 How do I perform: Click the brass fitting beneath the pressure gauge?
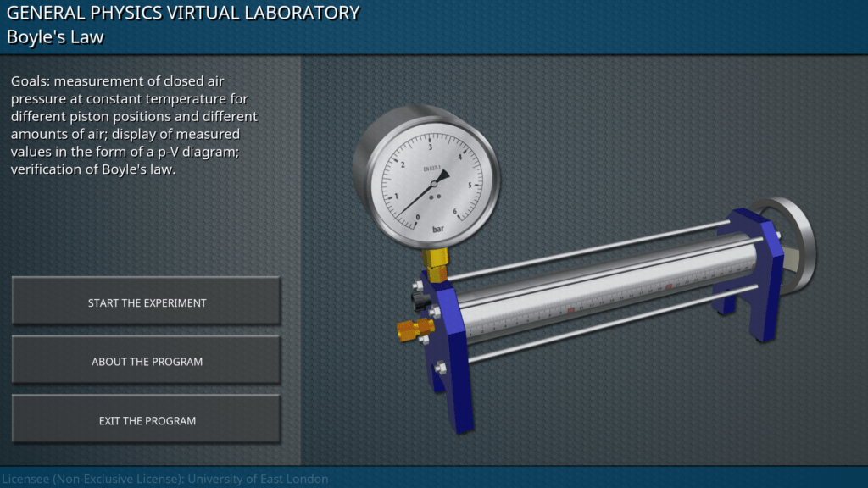(437, 264)
